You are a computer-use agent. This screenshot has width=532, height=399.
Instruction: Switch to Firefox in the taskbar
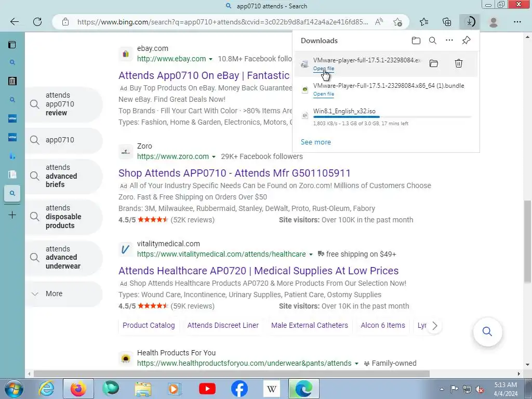78,389
